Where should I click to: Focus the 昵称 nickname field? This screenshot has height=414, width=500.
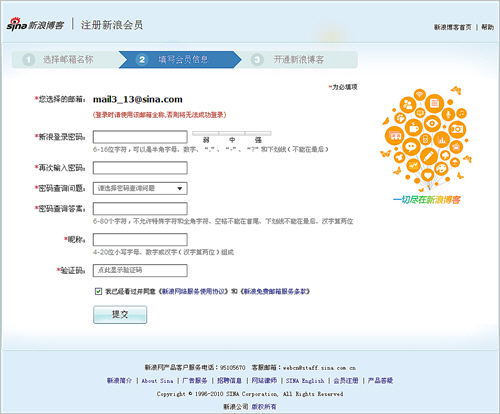pos(140,240)
